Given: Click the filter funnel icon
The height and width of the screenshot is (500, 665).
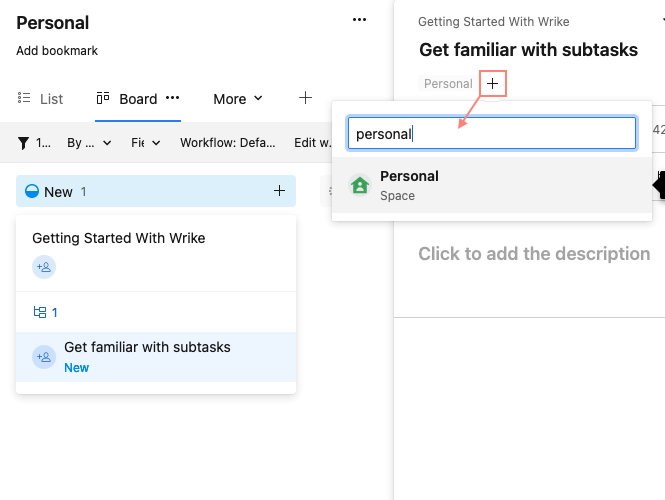Looking at the screenshot, I should click(23, 143).
